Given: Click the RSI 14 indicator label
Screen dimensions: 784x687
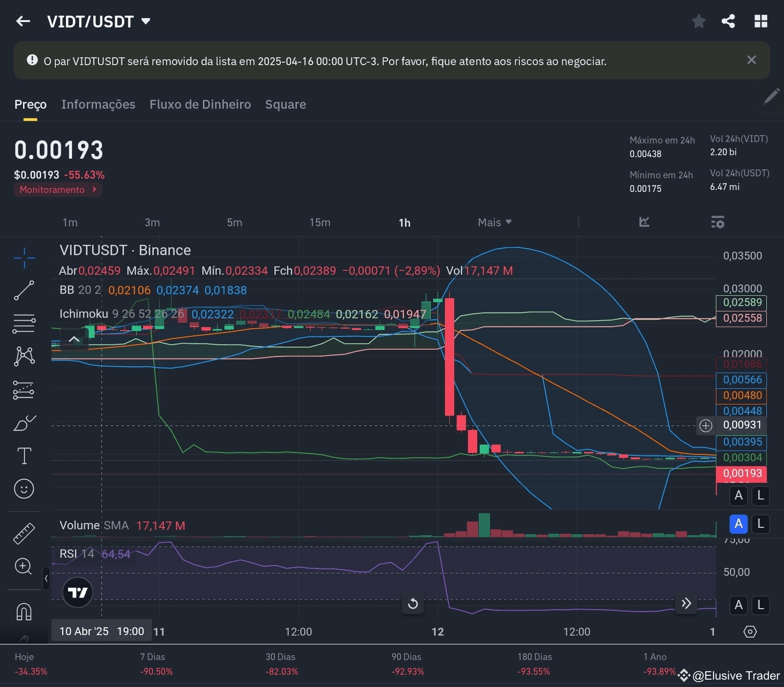Looking at the screenshot, I should coord(76,554).
